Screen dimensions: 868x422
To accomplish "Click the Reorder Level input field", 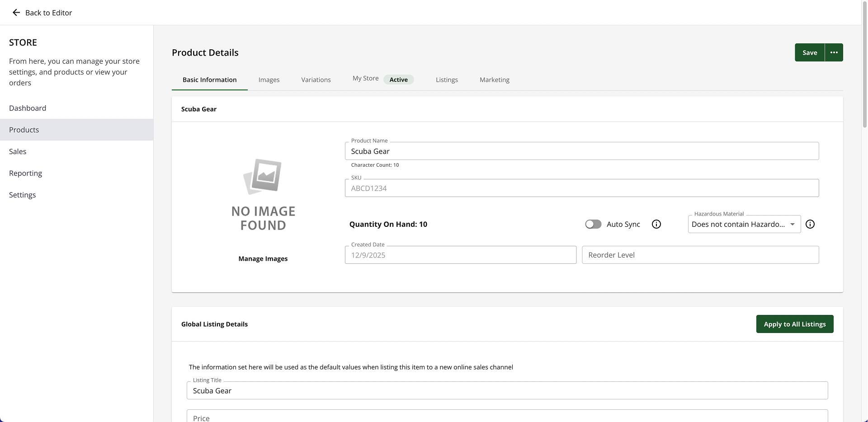I will click(x=700, y=255).
